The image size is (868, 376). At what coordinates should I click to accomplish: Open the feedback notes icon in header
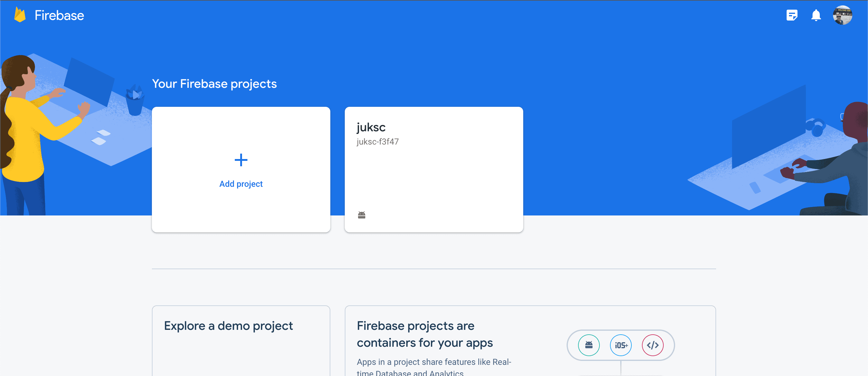click(792, 15)
